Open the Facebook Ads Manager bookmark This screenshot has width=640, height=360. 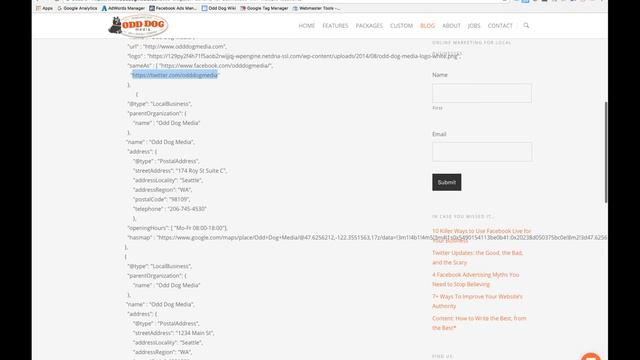point(173,8)
